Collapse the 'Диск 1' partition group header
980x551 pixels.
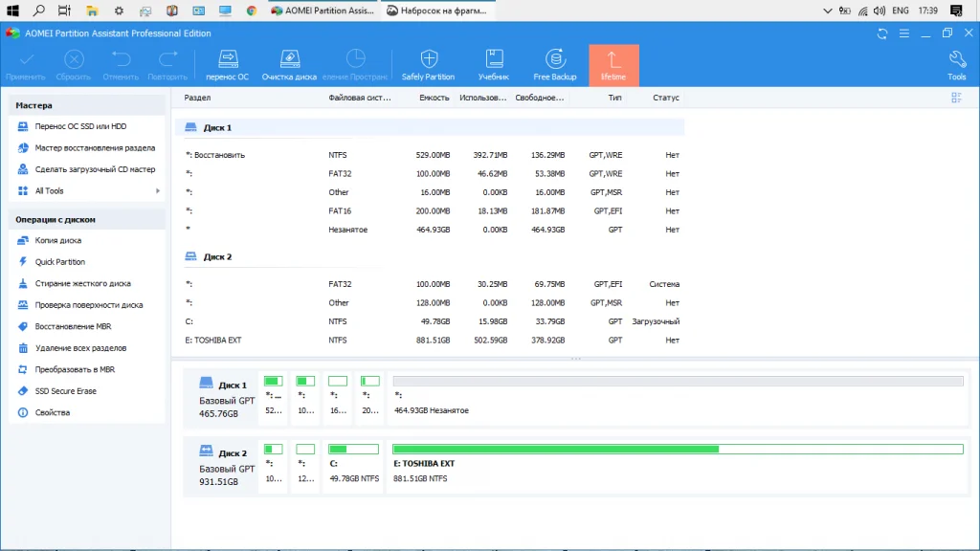[x=216, y=127]
